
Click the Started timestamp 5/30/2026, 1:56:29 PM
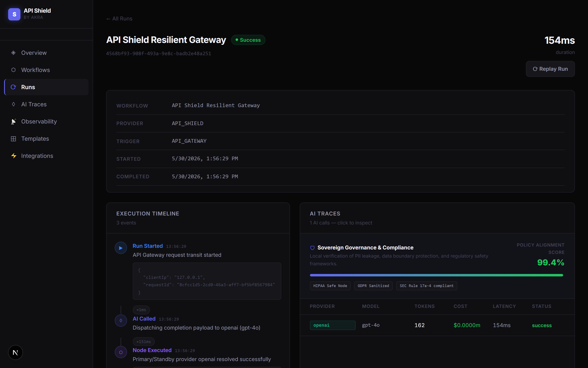pyautogui.click(x=205, y=159)
